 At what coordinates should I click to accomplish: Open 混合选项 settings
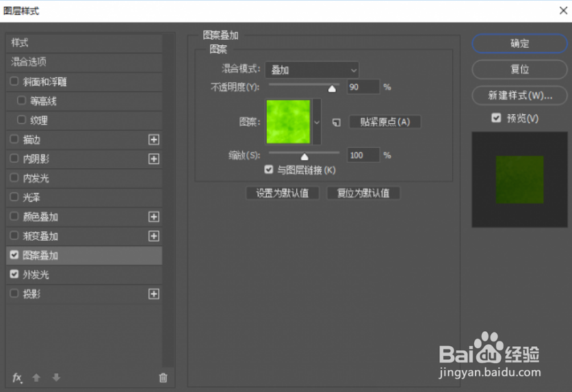(x=84, y=62)
